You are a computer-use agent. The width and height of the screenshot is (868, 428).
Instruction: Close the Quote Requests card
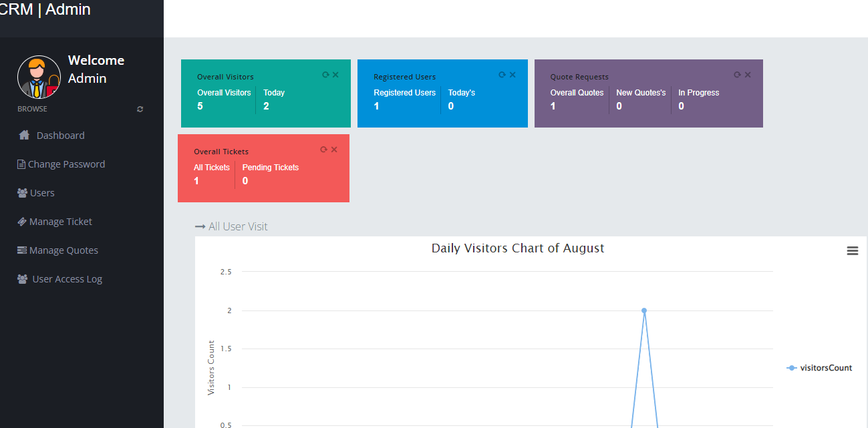point(748,75)
